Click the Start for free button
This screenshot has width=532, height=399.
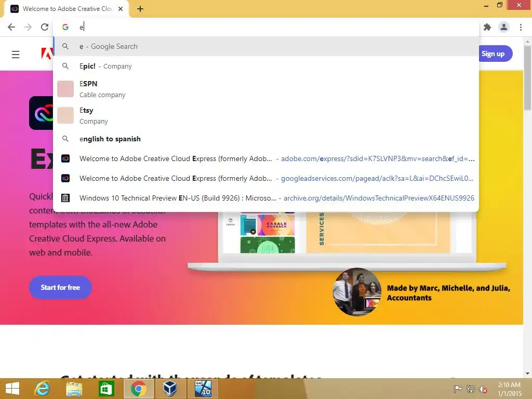pos(60,287)
